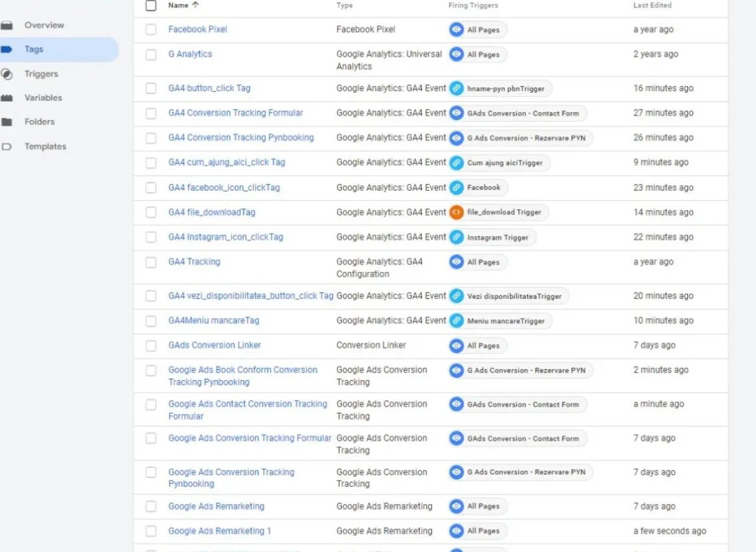
Task: Click the Type column header
Action: 345,5
